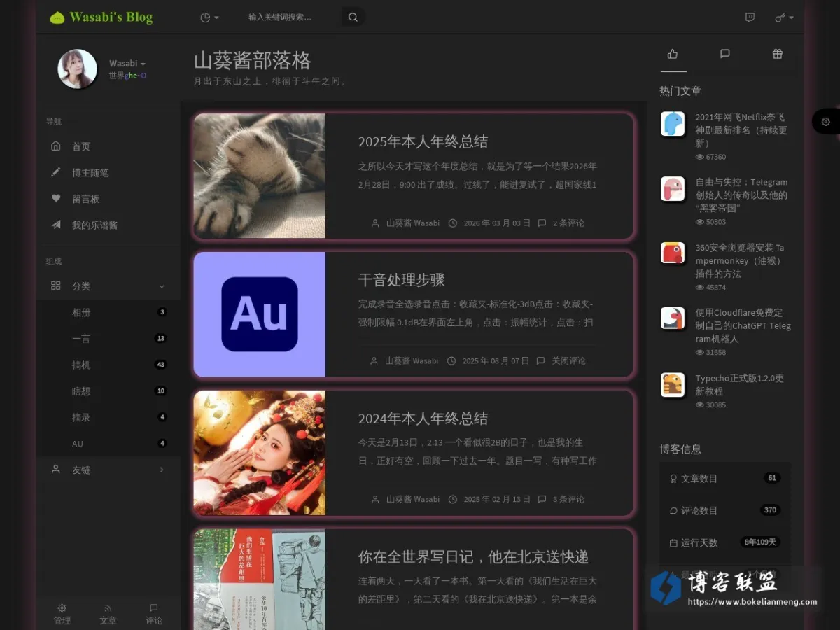Viewport: 840px width, 630px height.
Task: Click the search magnifier button
Action: coord(353,17)
